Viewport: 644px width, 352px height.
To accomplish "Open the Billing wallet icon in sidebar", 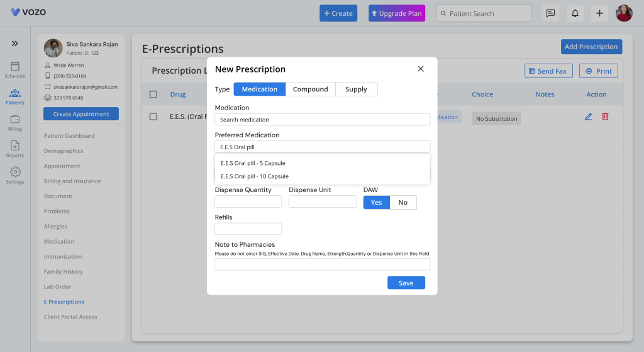I will pos(15,120).
